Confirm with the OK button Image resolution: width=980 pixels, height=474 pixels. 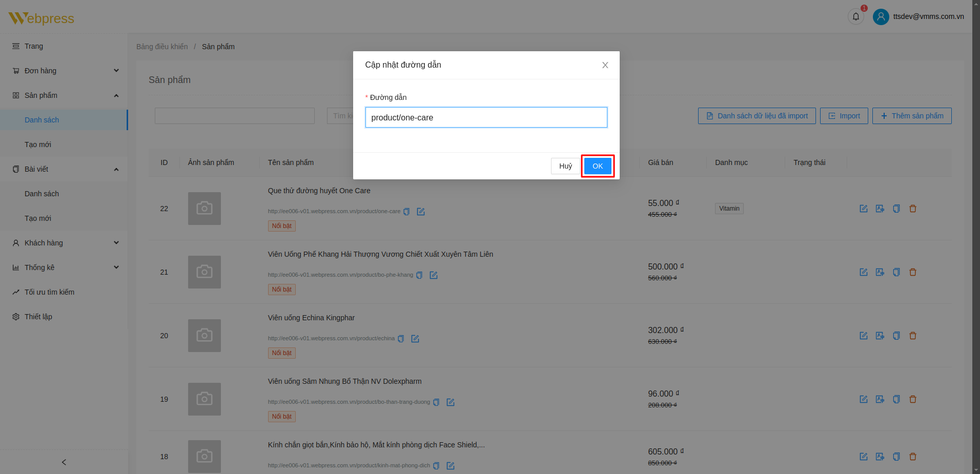(597, 166)
